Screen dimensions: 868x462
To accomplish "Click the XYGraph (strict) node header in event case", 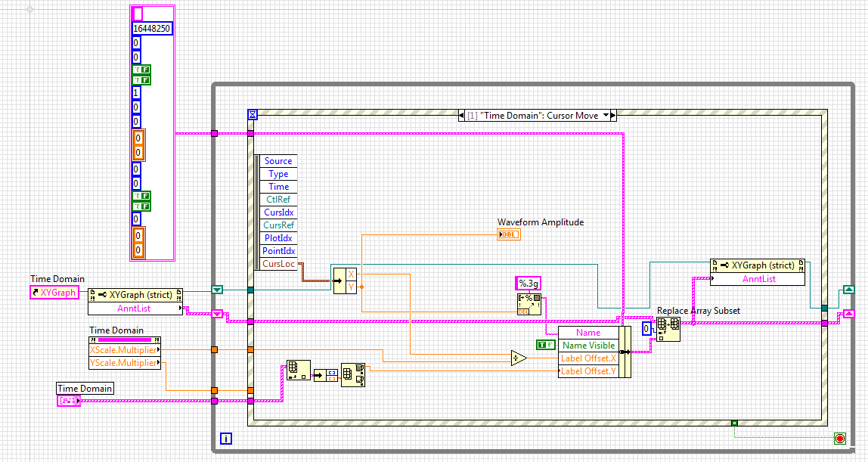I will click(x=758, y=265).
